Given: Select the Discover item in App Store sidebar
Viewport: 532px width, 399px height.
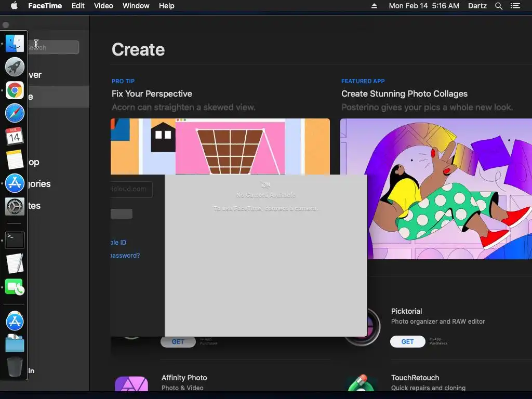Looking at the screenshot, I should [58, 75].
